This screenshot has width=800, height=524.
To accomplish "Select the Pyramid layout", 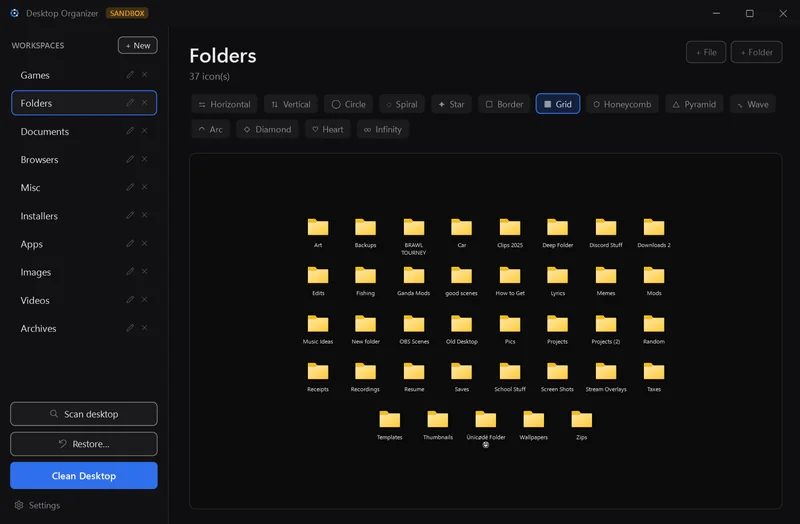I will point(694,104).
